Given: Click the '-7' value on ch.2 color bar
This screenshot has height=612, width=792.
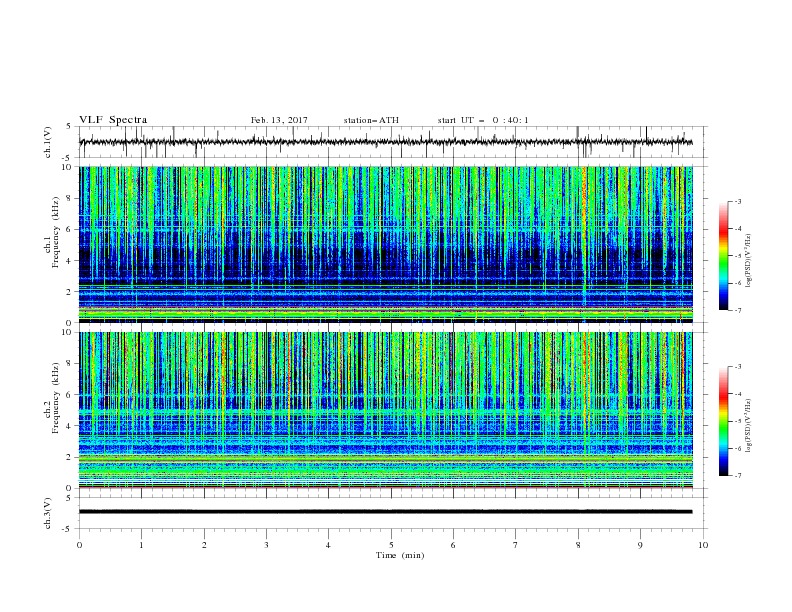Looking at the screenshot, I should 737,475.
